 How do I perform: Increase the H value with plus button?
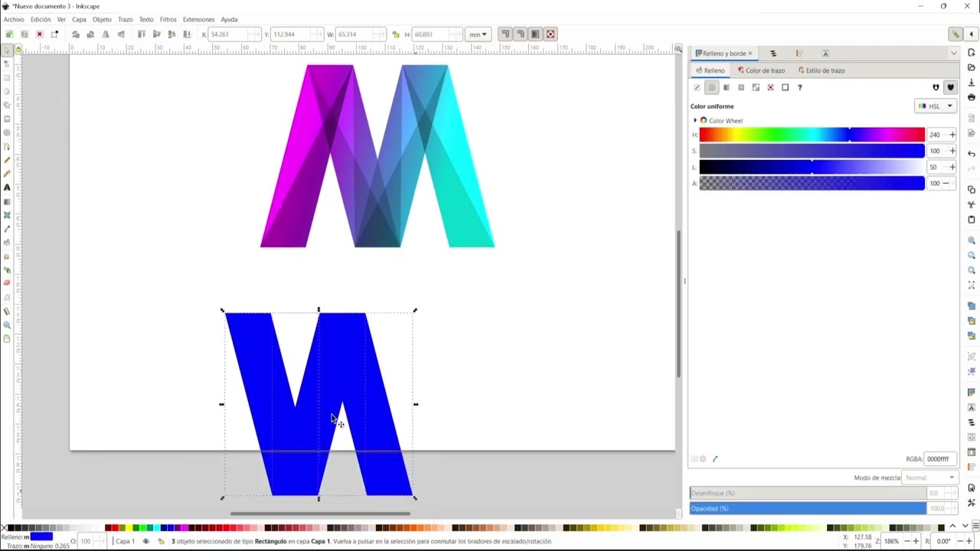pyautogui.click(x=952, y=135)
